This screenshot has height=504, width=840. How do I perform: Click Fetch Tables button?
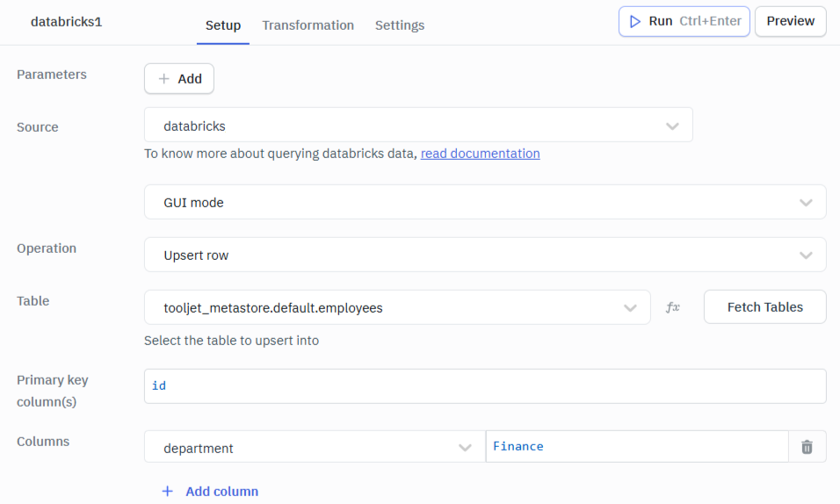765,307
